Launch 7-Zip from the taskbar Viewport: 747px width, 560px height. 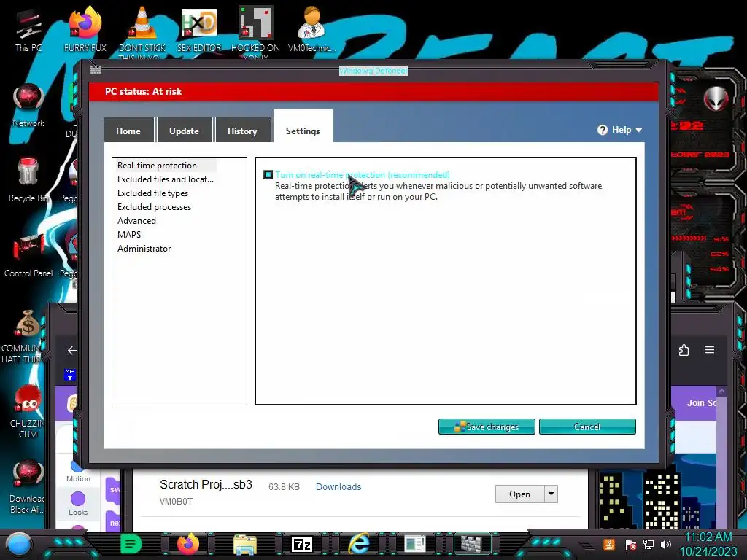point(301,544)
